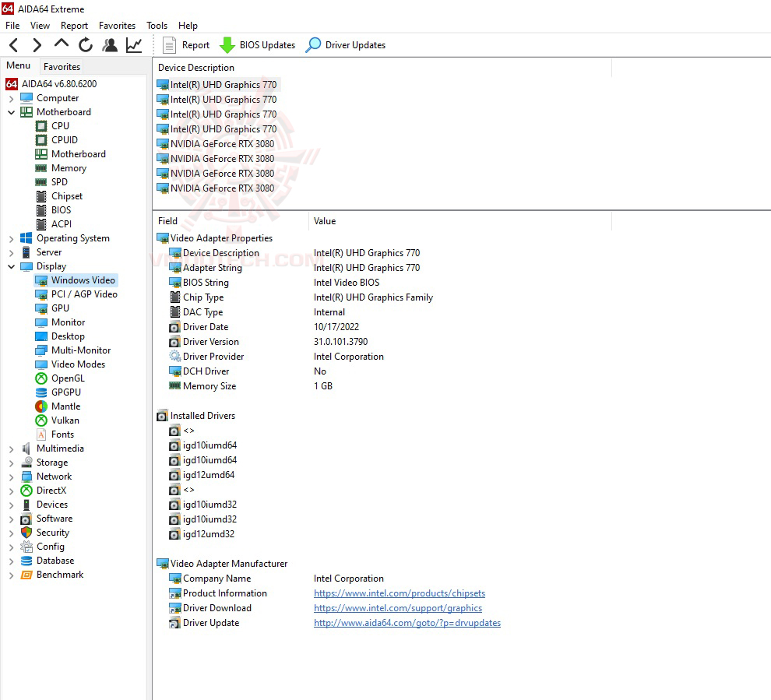Select the Video Modes tree item

[78, 364]
